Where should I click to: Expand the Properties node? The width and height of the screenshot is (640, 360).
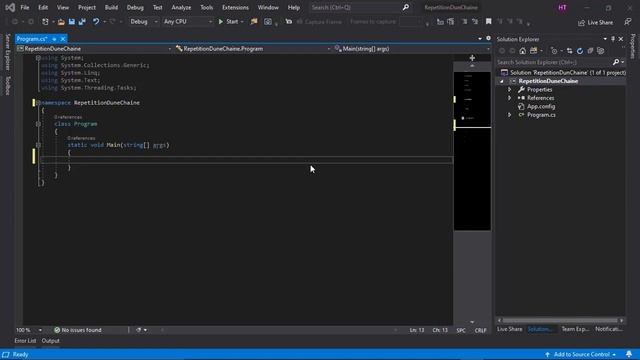(x=509, y=89)
